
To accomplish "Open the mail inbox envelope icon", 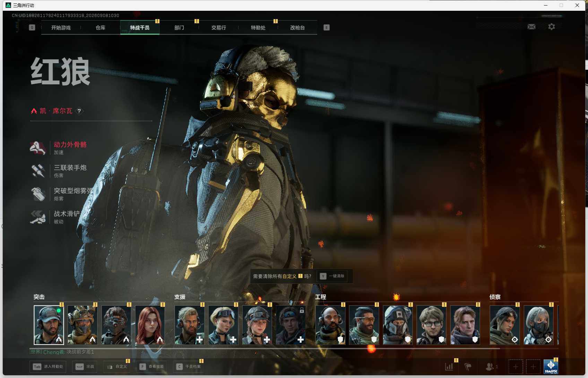I will (x=531, y=27).
